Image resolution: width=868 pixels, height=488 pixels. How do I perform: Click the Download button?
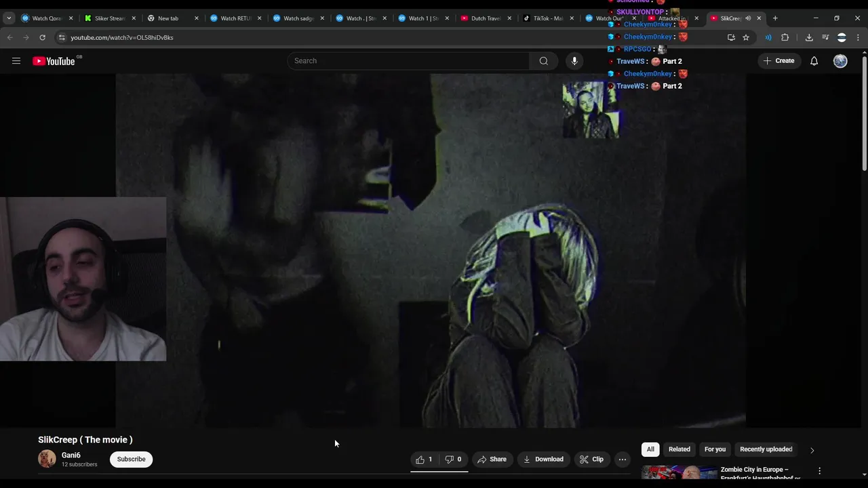click(x=543, y=460)
